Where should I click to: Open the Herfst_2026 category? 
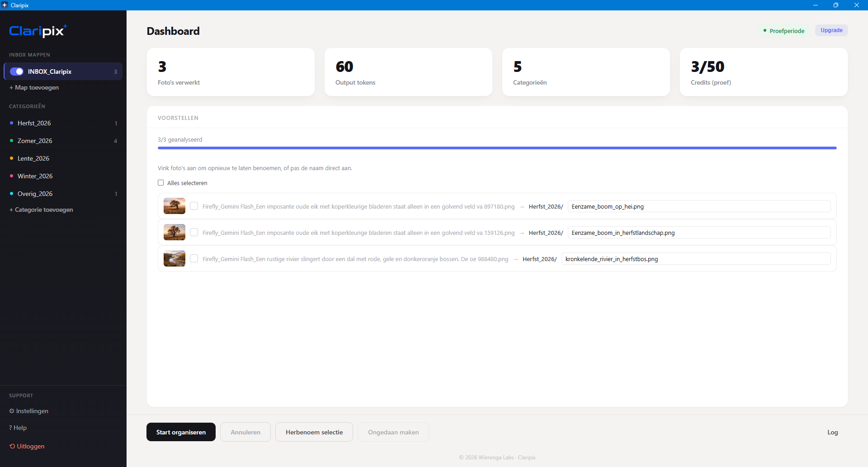pos(63,123)
